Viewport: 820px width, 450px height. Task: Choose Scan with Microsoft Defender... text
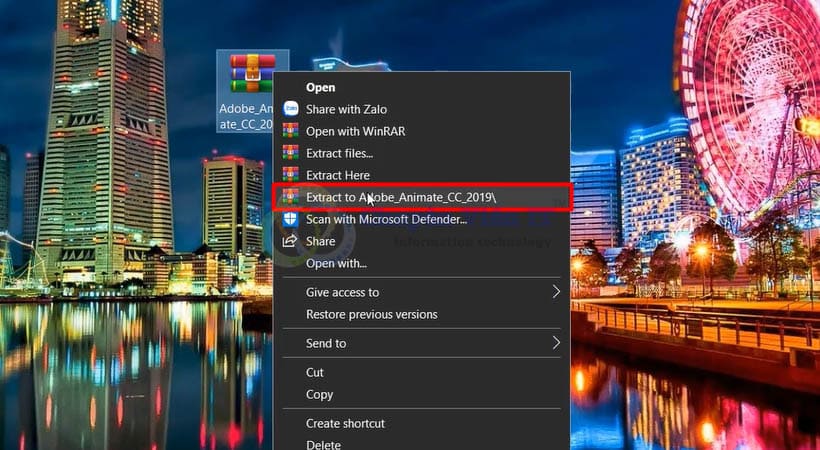pos(386,219)
